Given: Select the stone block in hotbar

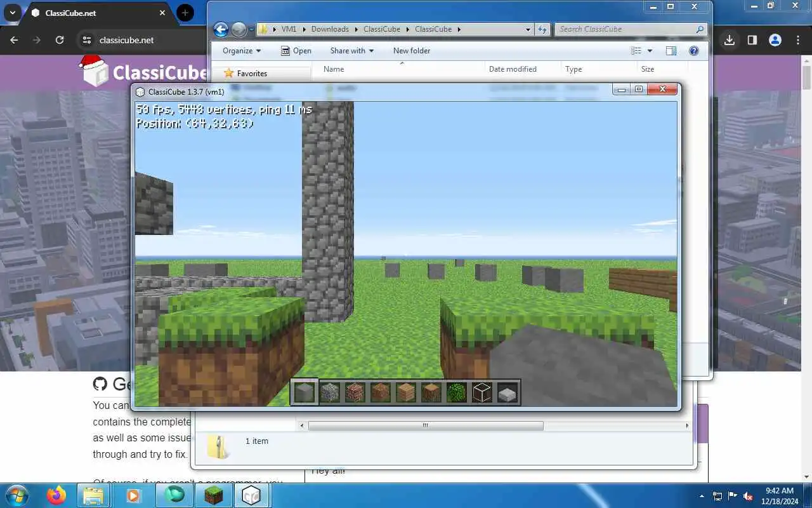Looking at the screenshot, I should [304, 392].
